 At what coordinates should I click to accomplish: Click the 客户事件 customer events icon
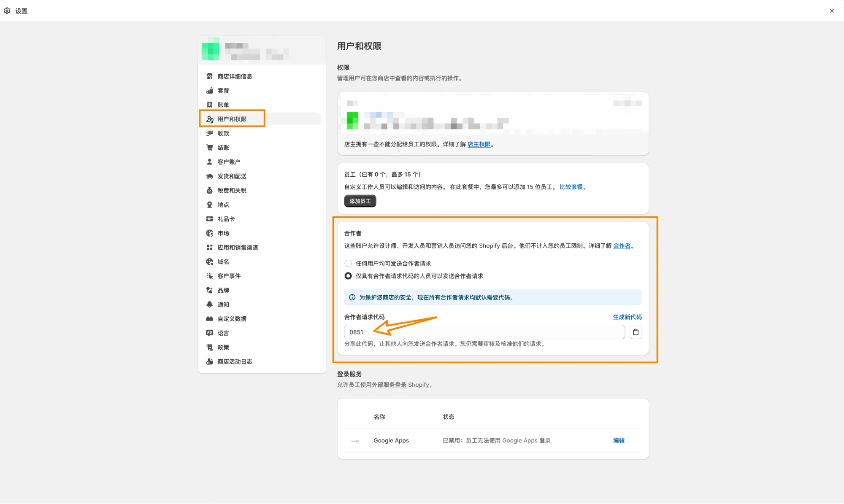coord(209,276)
